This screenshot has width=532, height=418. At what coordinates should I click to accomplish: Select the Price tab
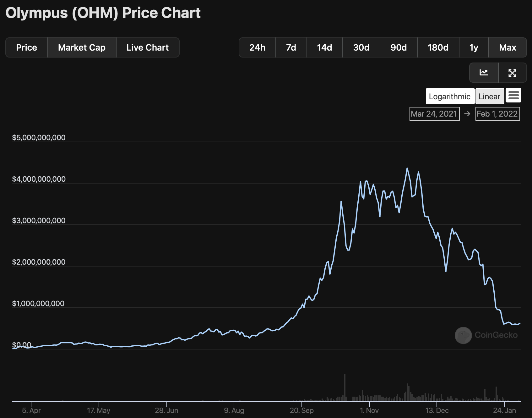[x=27, y=47]
